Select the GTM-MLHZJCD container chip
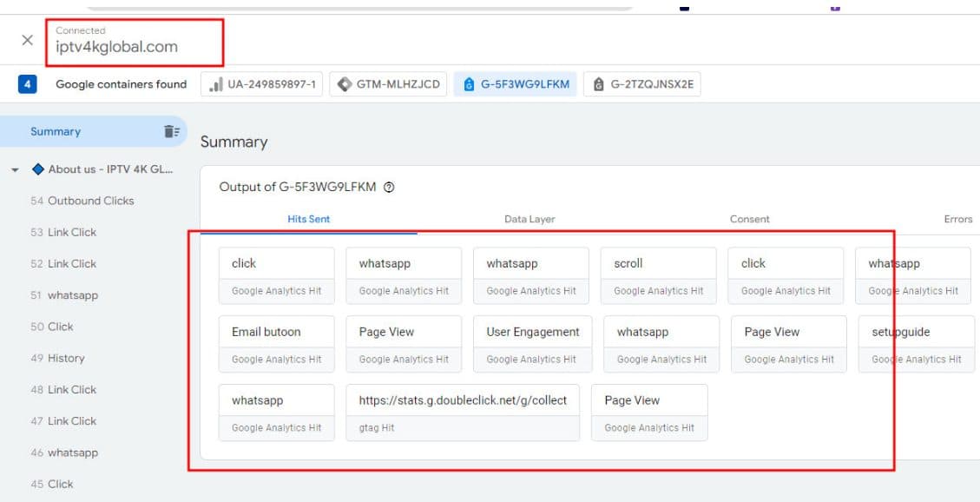The image size is (980, 502). tap(388, 84)
